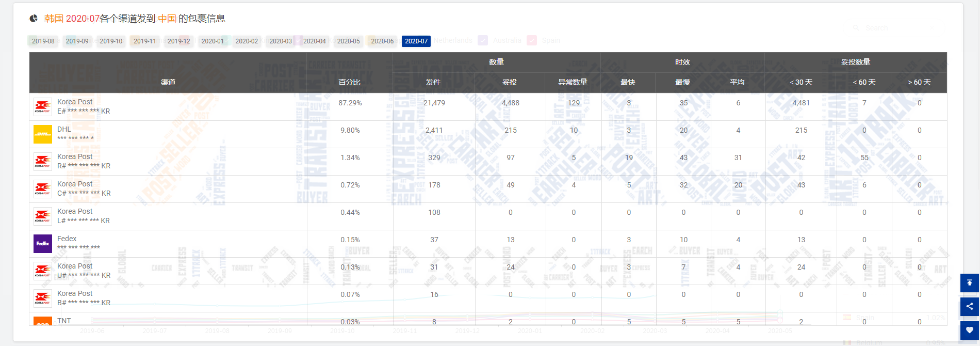
Task: Select the 2019-08 month tab
Action: pyautogui.click(x=43, y=41)
